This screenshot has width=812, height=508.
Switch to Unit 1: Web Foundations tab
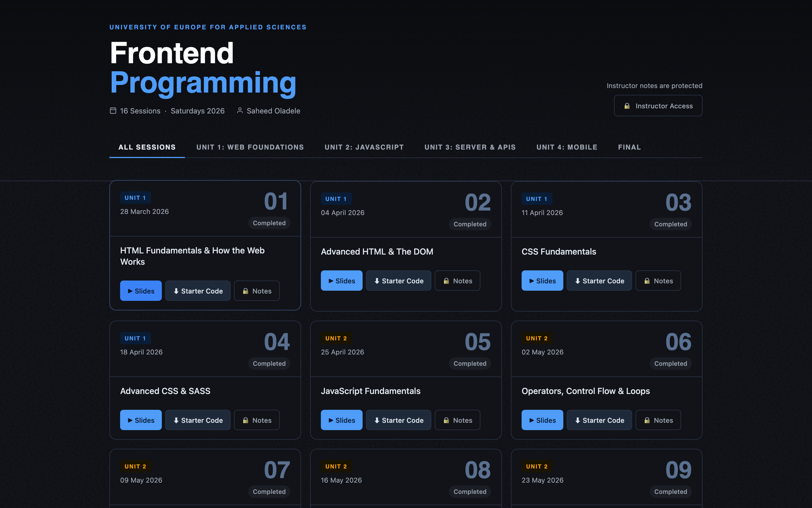[x=250, y=147]
